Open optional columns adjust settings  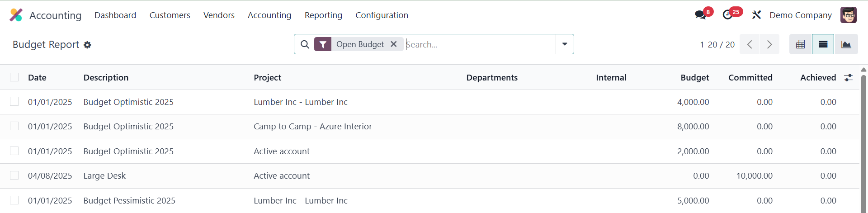tap(848, 78)
